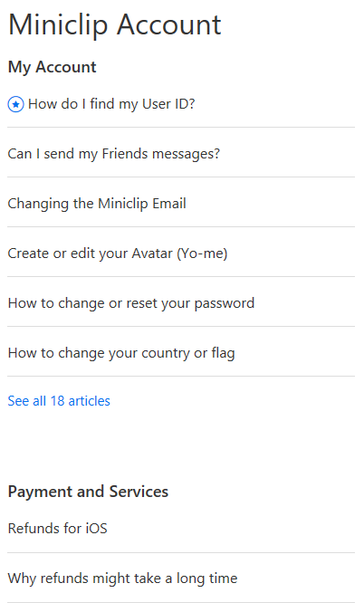Viewport: 364px width, 612px height.
Task: Open 'How do I find my User ID?' article
Action: pyautogui.click(x=111, y=104)
